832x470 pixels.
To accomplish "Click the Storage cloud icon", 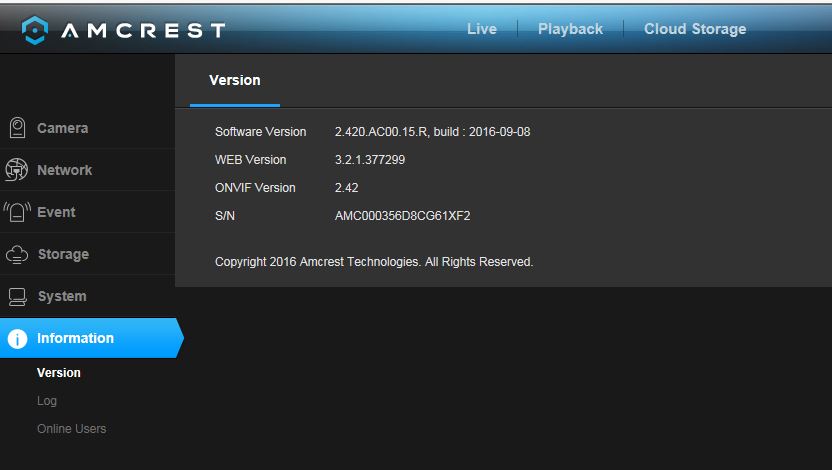I will (x=17, y=254).
